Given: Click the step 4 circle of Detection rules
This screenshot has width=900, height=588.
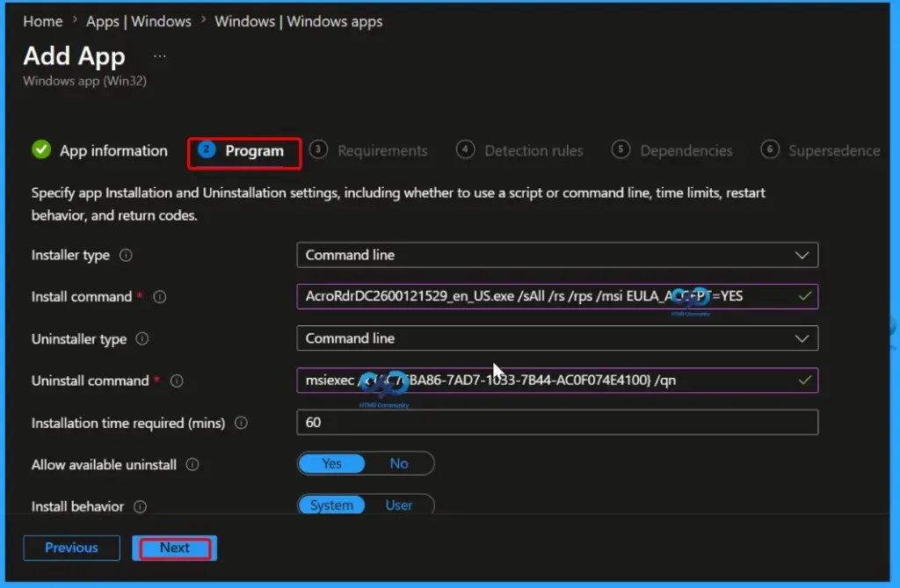Looking at the screenshot, I should [465, 150].
